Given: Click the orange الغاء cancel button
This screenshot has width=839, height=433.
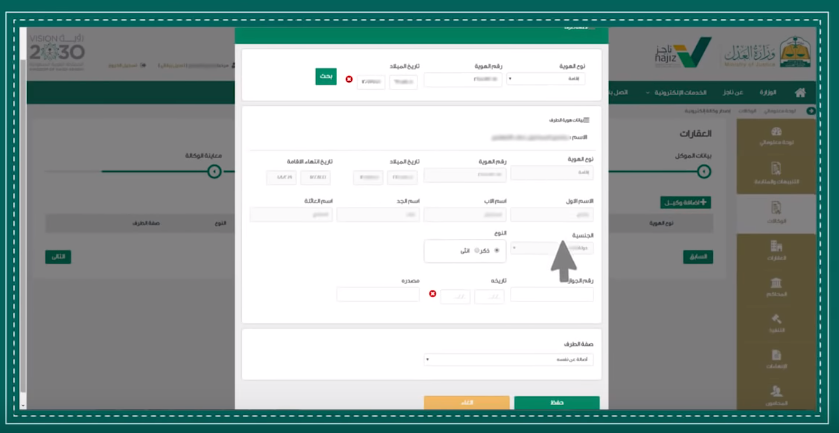Looking at the screenshot, I should point(466,403).
